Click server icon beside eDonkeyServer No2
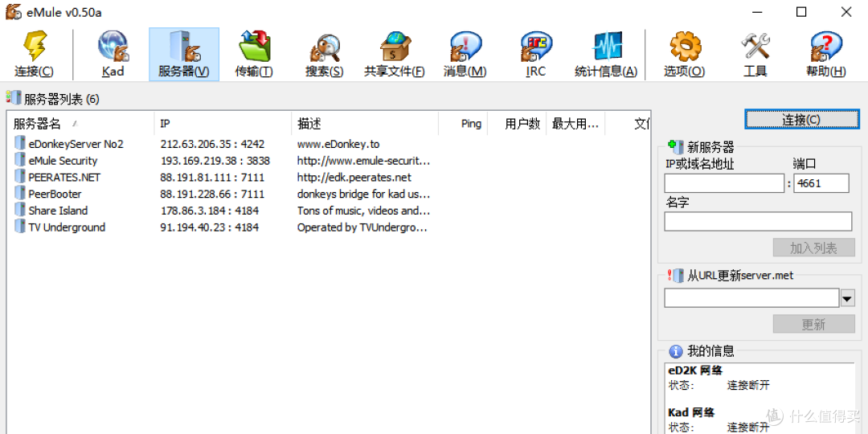 (20, 143)
